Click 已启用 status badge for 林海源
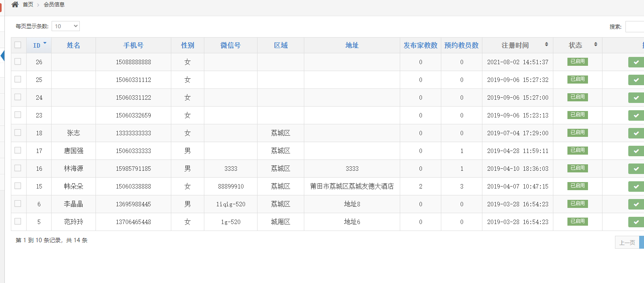Image resolution: width=644 pixels, height=283 pixels. click(578, 168)
